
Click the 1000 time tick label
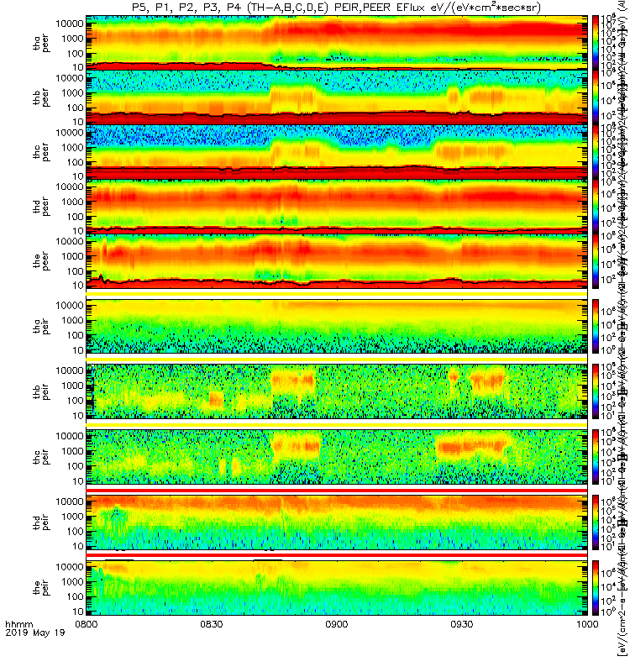pyautogui.click(x=586, y=624)
